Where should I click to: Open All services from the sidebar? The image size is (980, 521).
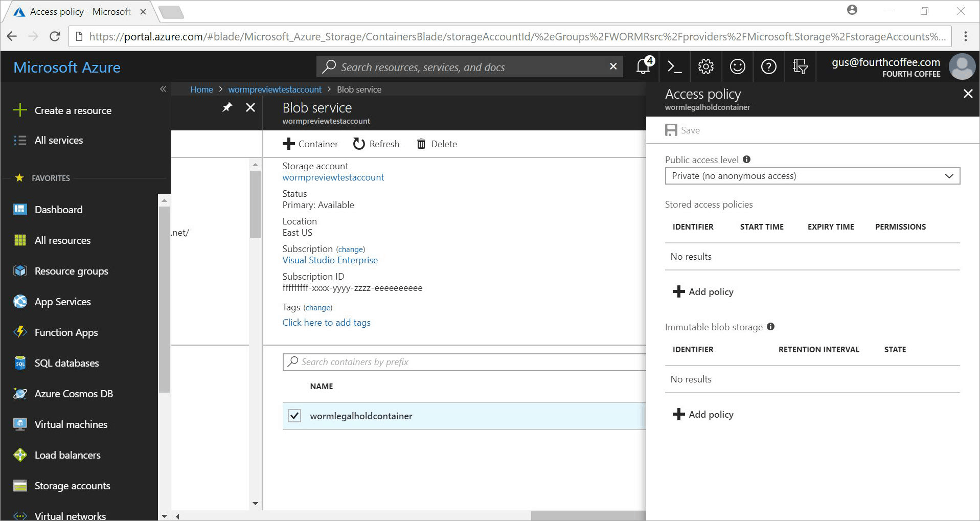coord(58,140)
